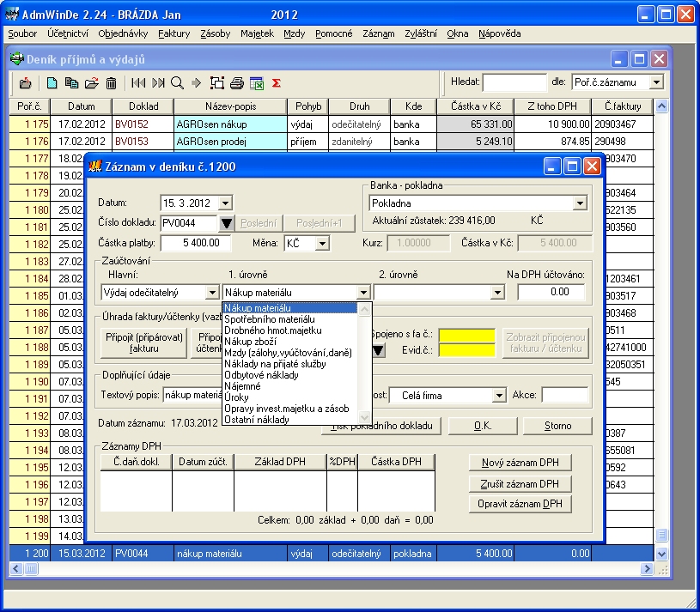Image resolution: width=700 pixels, height=612 pixels.
Task: Click Zrušit záznam DPH button
Action: 520,484
